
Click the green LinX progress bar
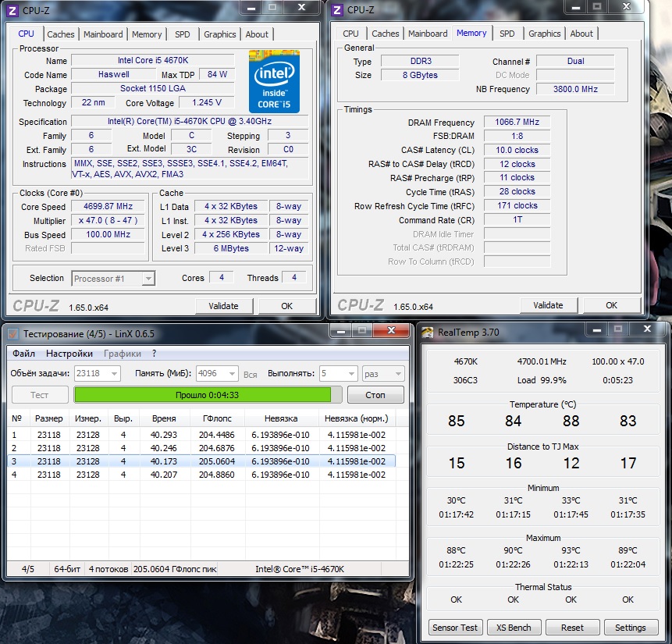pyautogui.click(x=202, y=395)
